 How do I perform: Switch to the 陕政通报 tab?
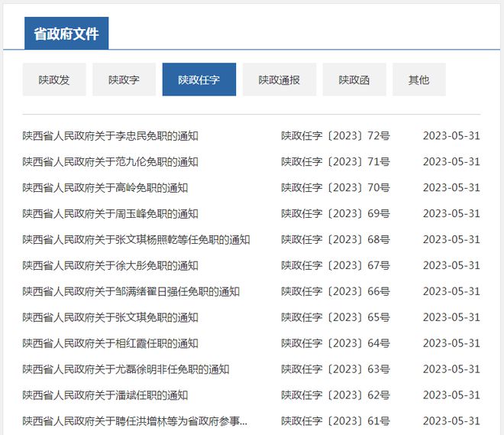pyautogui.click(x=279, y=80)
